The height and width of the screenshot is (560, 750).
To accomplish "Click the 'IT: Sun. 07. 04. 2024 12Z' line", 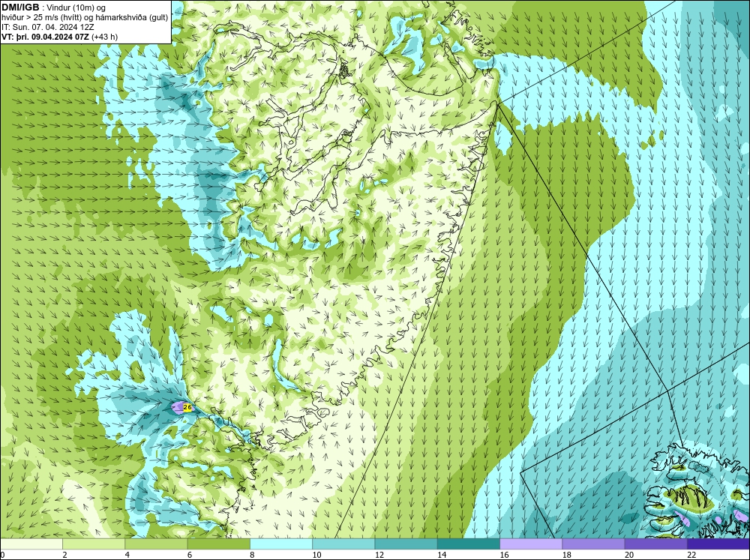I will click(48, 27).
